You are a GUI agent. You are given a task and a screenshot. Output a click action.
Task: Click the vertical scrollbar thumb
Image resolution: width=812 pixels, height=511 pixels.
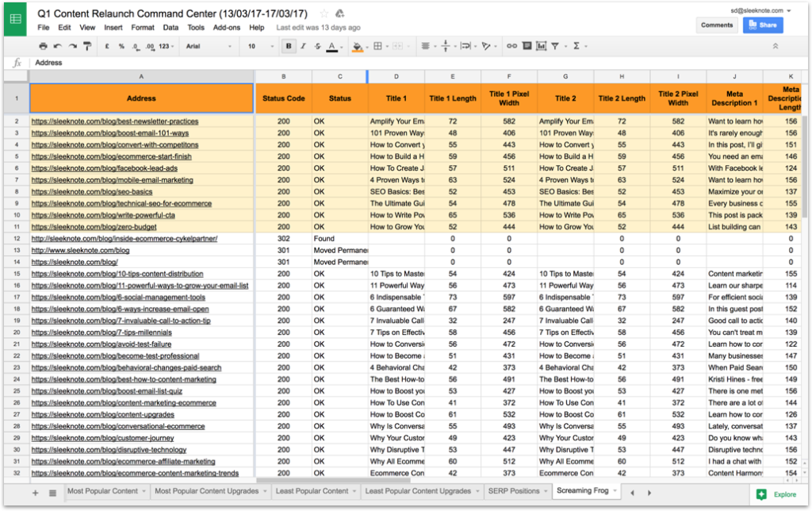click(804, 167)
